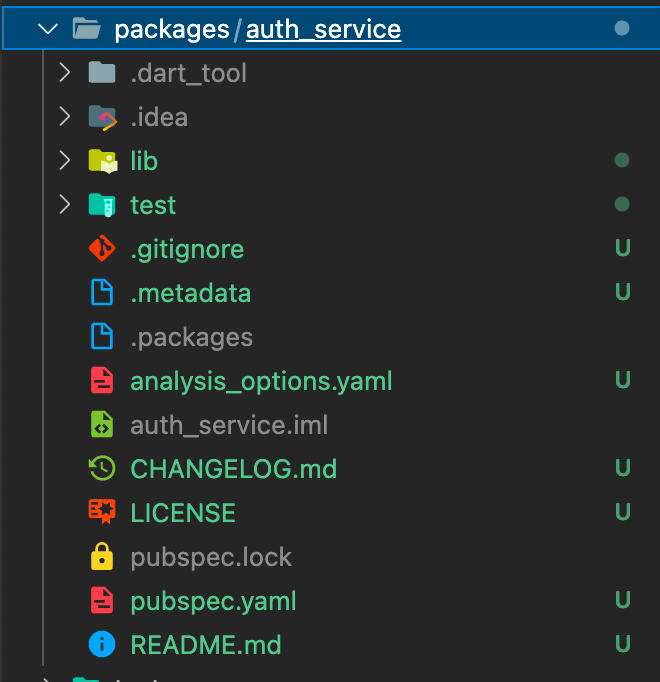Viewport: 660px width, 682px height.
Task: Click the pubspec.lock padlock icon
Action: [102, 557]
